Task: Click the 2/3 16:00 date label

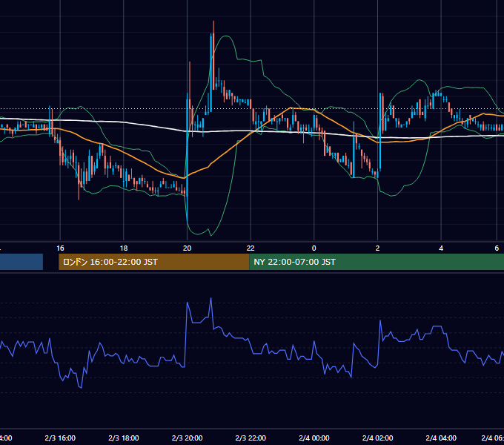Action: 60,438
